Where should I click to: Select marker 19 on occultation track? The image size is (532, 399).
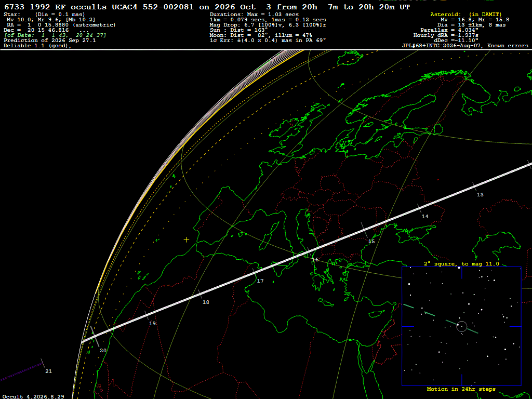(x=152, y=323)
